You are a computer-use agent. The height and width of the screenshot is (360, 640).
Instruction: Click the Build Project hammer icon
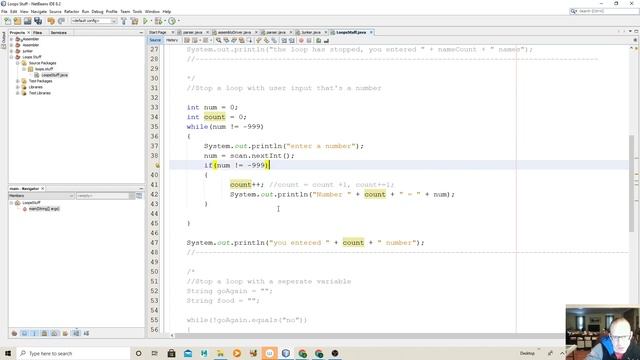(124, 21)
